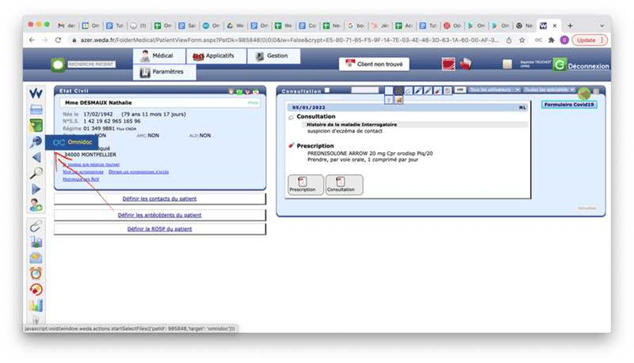634x363 pixels.
Task: Click the dark square Consultation toolbar icon
Action: coord(399,91)
